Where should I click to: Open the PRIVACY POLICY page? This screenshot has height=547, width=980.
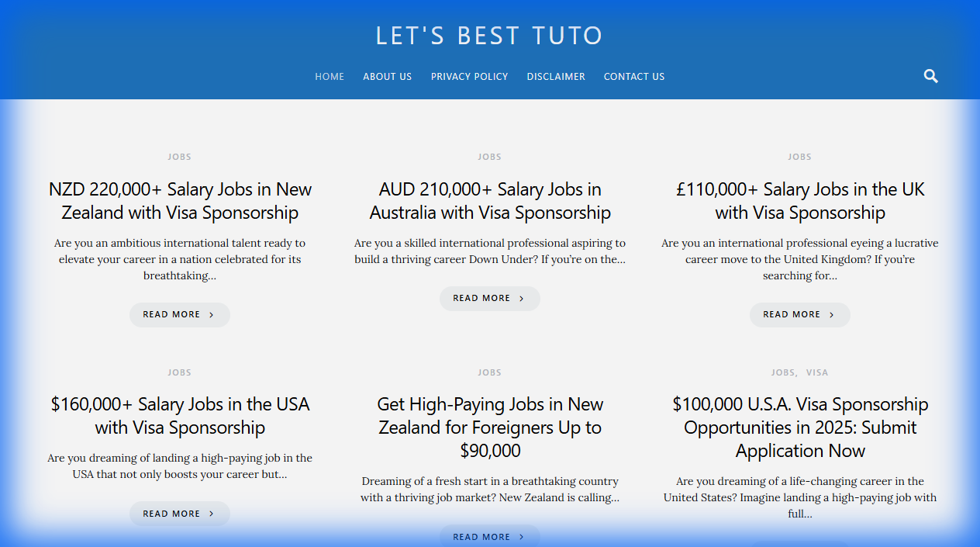click(469, 76)
